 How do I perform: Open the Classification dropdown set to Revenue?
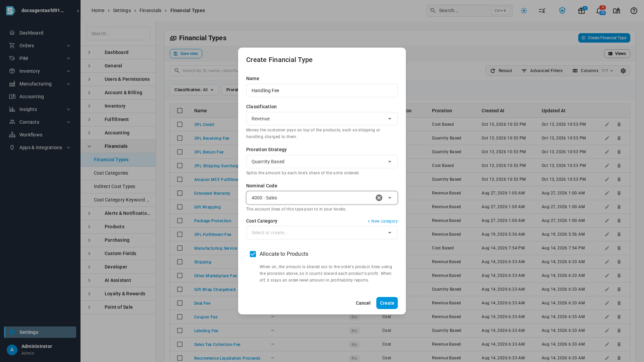tap(322, 119)
